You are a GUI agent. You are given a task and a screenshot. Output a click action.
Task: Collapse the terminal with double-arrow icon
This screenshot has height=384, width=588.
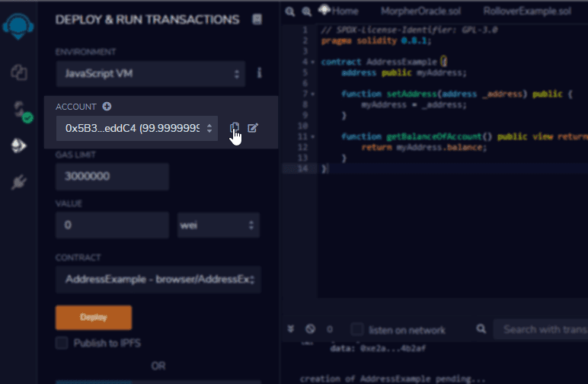[x=291, y=329]
